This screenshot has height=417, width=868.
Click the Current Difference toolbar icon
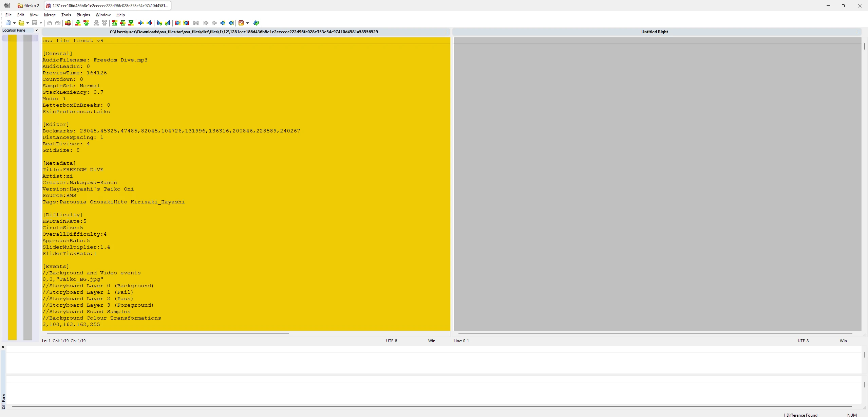(x=123, y=23)
